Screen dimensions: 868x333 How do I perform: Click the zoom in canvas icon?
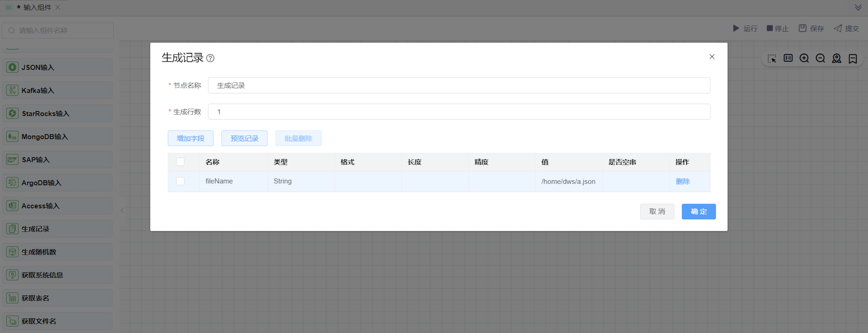click(x=804, y=58)
